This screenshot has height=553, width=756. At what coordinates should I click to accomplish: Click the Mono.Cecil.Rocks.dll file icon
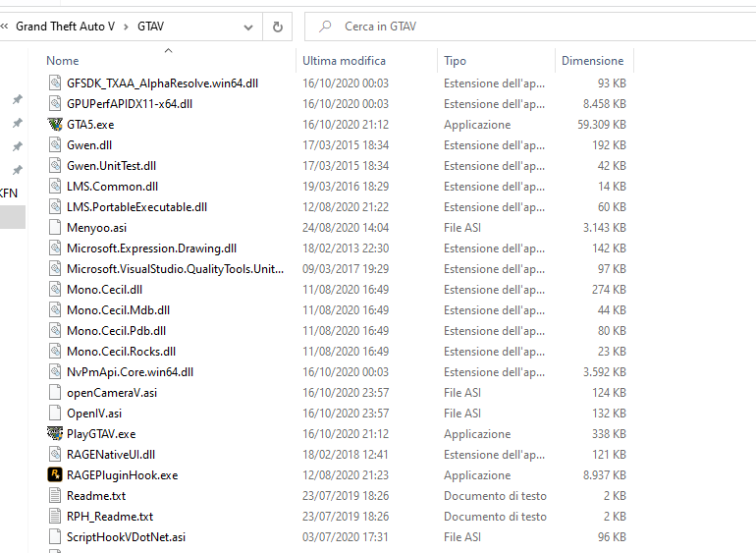pyautogui.click(x=55, y=352)
